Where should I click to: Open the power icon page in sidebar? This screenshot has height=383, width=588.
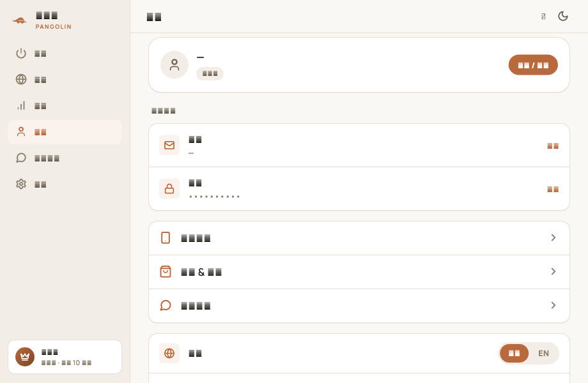tap(65, 54)
